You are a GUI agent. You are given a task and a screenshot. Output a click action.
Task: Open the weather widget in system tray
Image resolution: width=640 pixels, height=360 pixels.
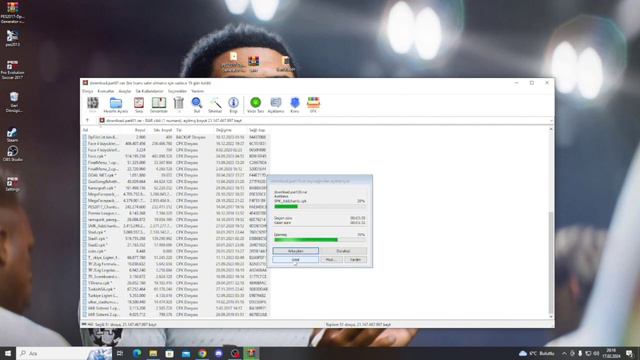pyautogui.click(x=537, y=353)
